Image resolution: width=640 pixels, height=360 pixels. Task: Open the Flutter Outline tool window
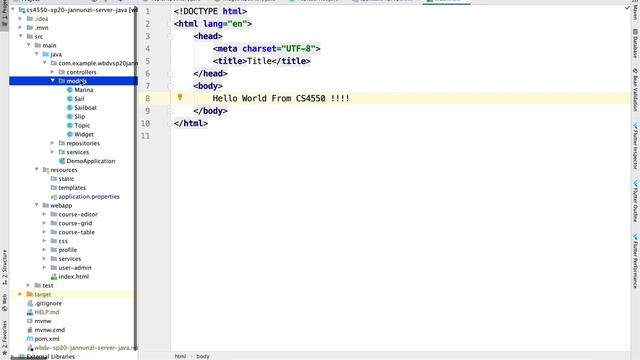click(635, 201)
